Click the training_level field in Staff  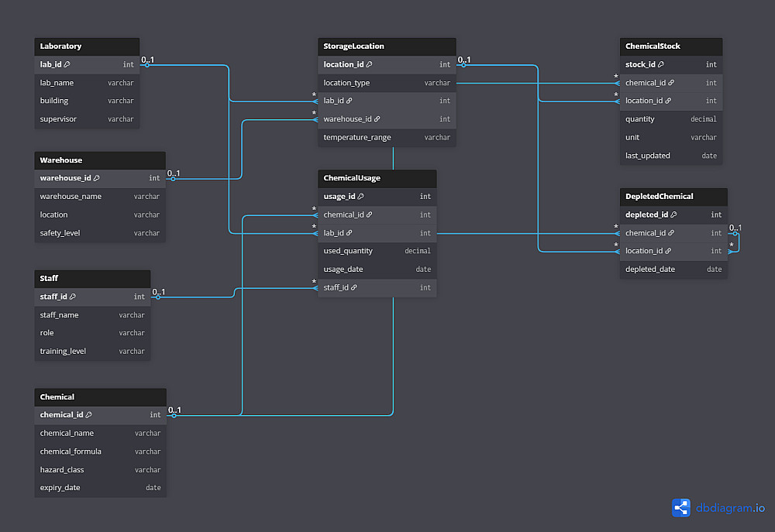[92, 352]
